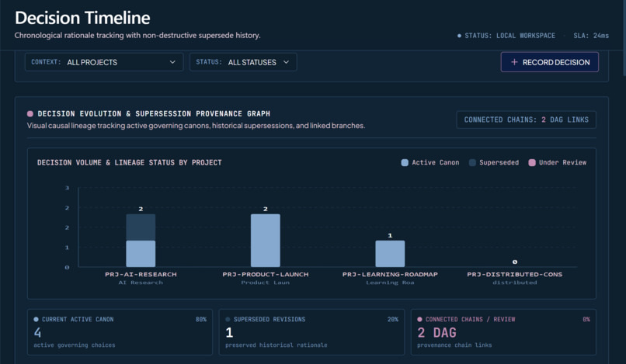The image size is (626, 364).
Task: Click the Status: Local Workspace indicator
Action: (x=506, y=36)
